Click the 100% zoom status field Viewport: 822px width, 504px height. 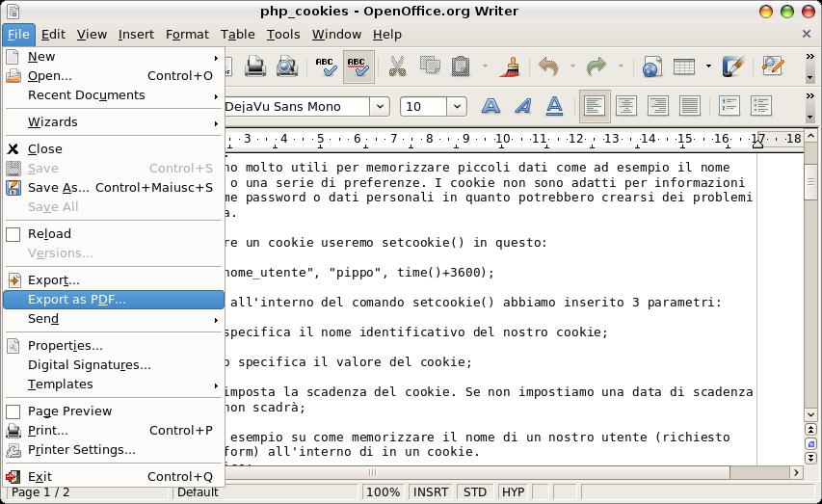click(x=384, y=491)
